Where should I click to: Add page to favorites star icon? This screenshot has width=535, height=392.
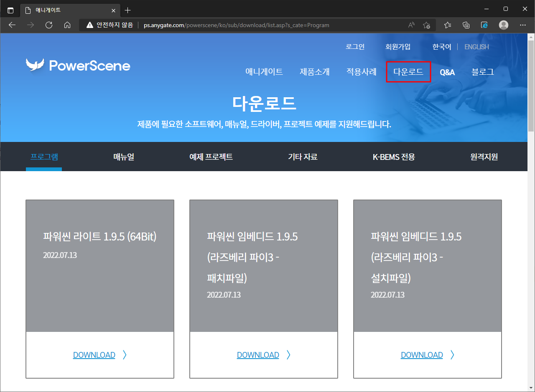tap(426, 25)
